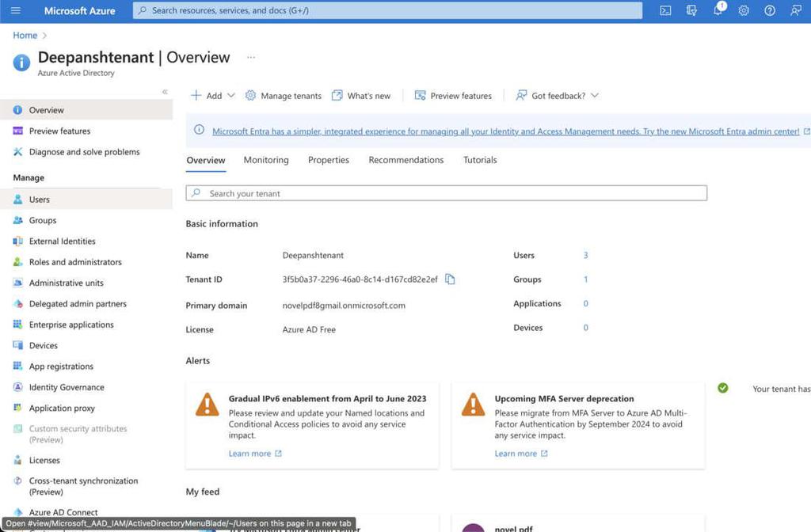
Task: Expand the Got feedback? dropdown
Action: coord(558,96)
